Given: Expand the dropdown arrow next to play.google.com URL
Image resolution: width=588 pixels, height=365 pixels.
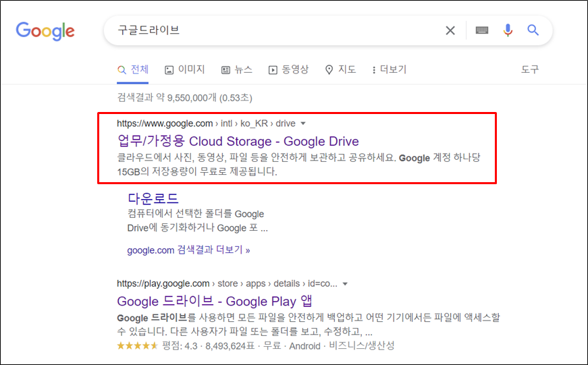Looking at the screenshot, I should point(345,283).
